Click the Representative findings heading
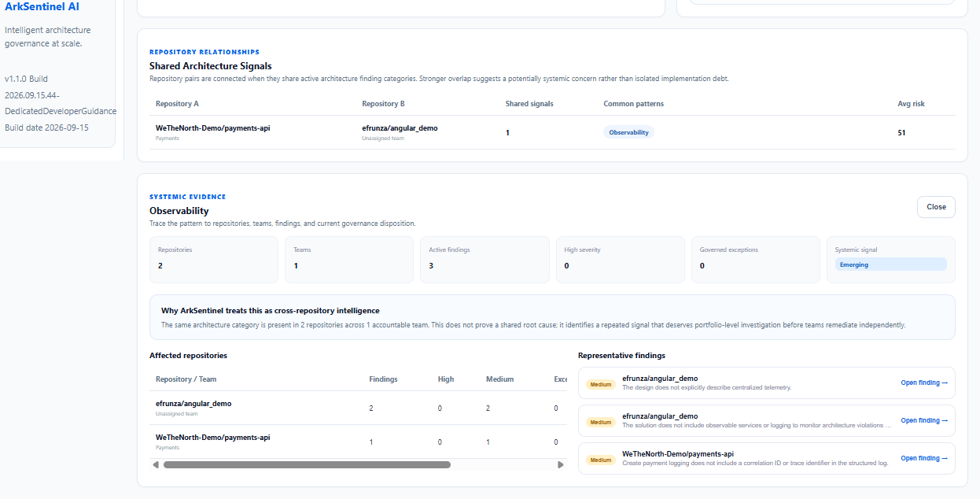This screenshot has width=980, height=499. coord(621,356)
